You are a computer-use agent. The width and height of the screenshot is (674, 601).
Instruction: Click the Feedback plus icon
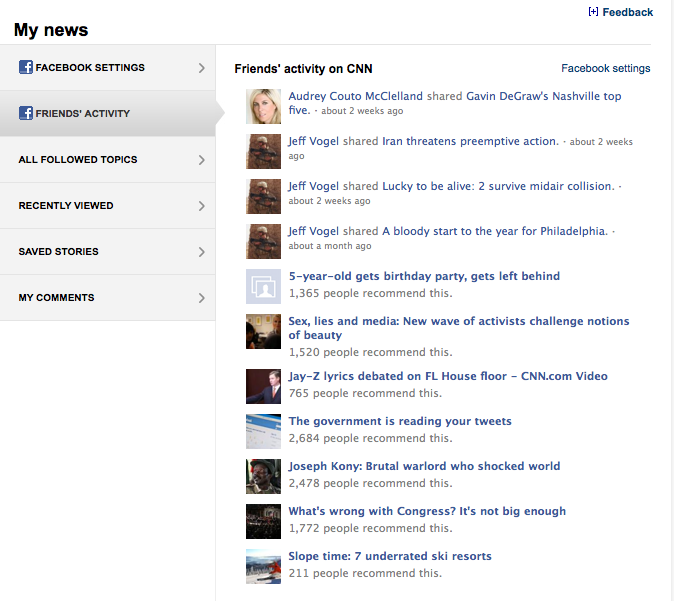(593, 12)
